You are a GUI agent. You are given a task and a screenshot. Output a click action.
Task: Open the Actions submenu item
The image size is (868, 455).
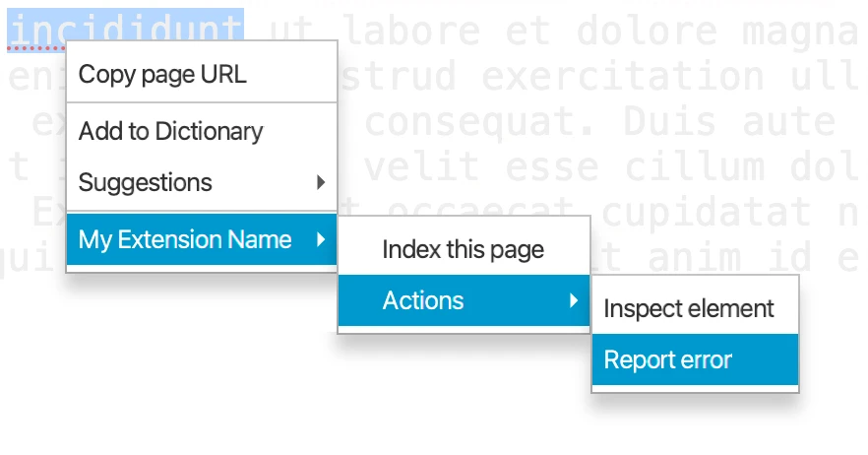click(423, 300)
